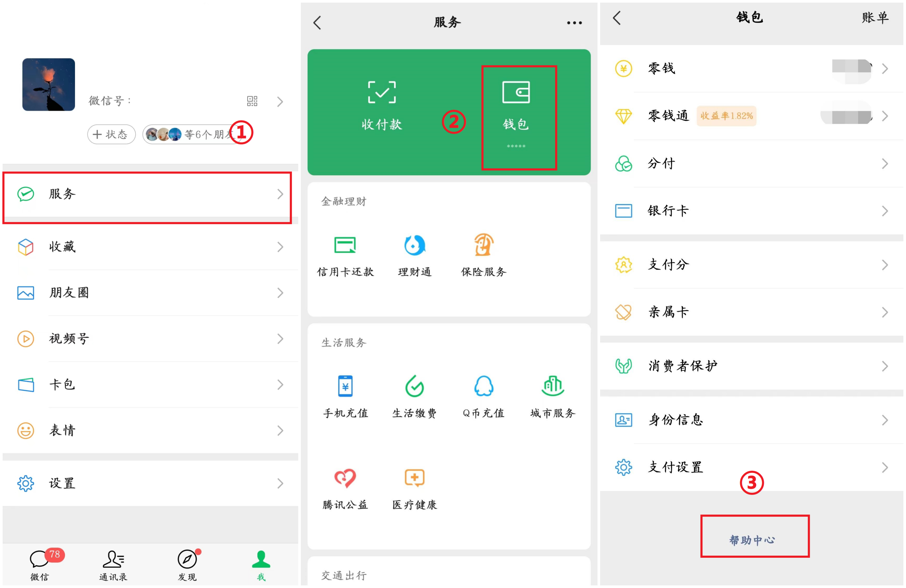Image resolution: width=906 pixels, height=588 pixels.
Task: Tap the 收益率1.82% badge
Action: [x=726, y=116]
